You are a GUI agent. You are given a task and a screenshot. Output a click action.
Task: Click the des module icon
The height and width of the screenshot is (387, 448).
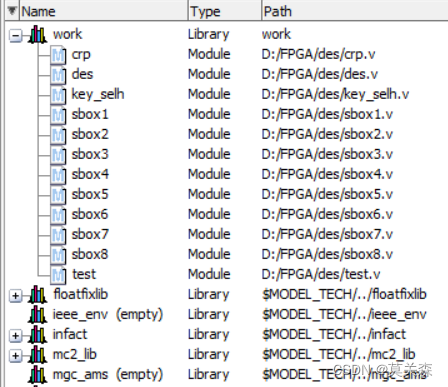pos(58,75)
